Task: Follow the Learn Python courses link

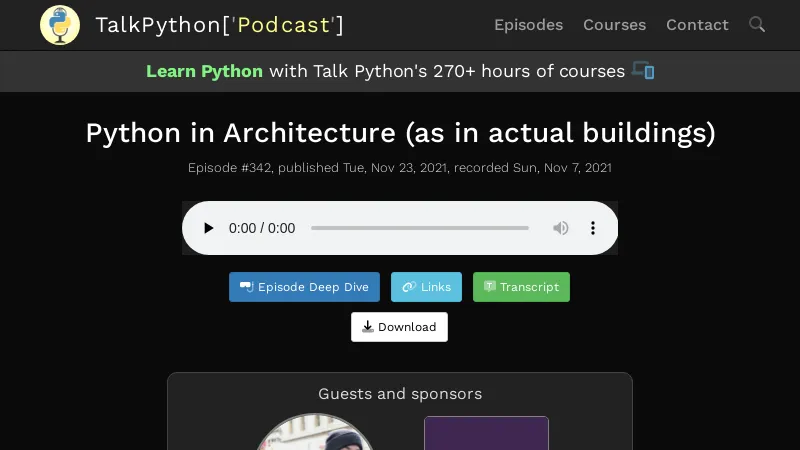Action: tap(204, 71)
